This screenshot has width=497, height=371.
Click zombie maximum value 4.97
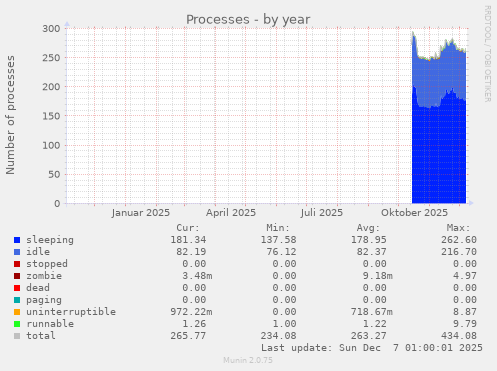(465, 276)
